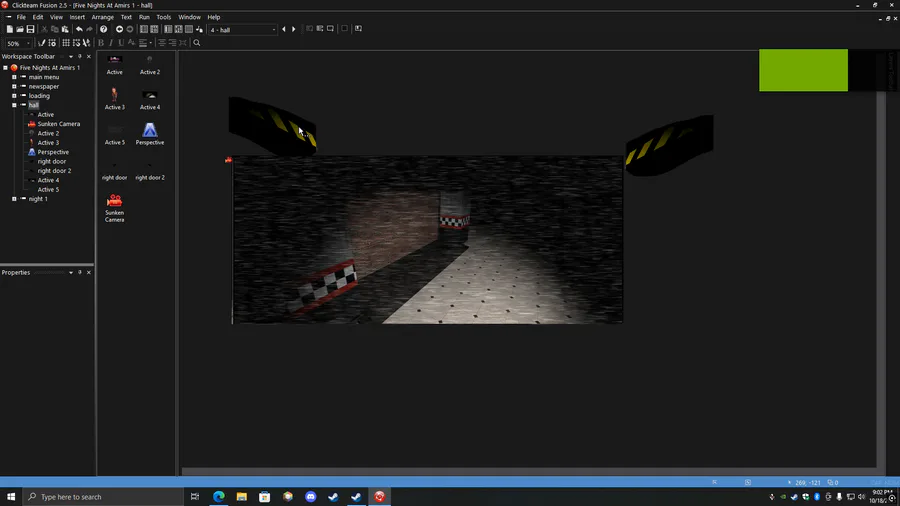
Task: Click the Cut scissors icon
Action: pyautogui.click(x=44, y=29)
